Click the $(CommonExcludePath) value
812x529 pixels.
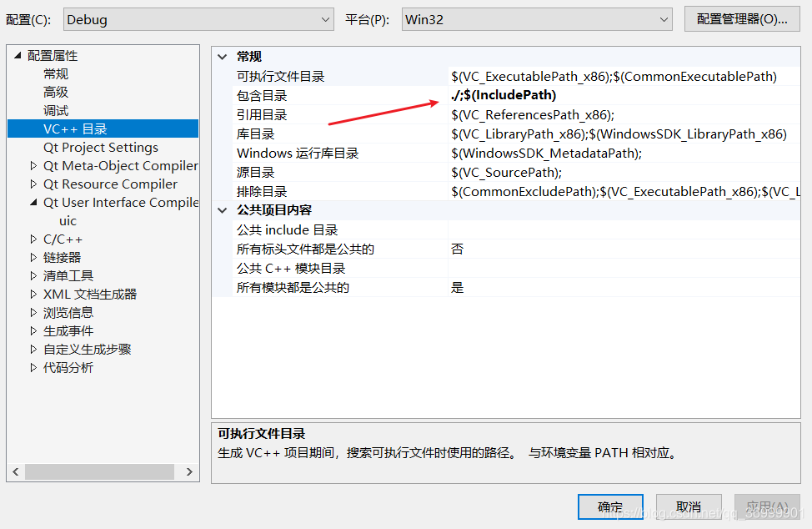625,191
